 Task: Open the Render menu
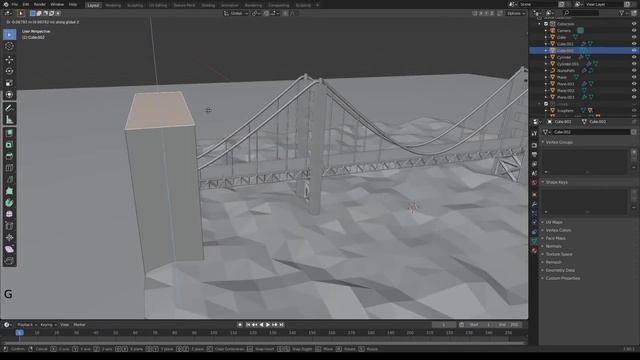40,4
